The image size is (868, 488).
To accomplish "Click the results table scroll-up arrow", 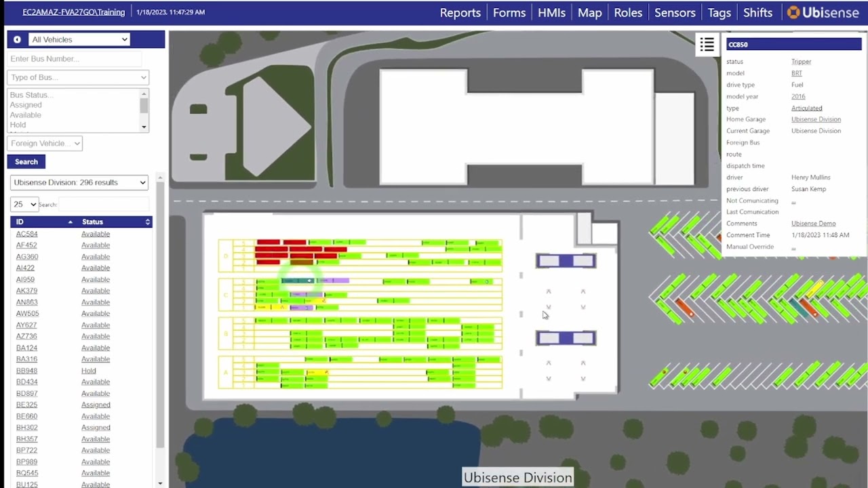I will coord(160,178).
